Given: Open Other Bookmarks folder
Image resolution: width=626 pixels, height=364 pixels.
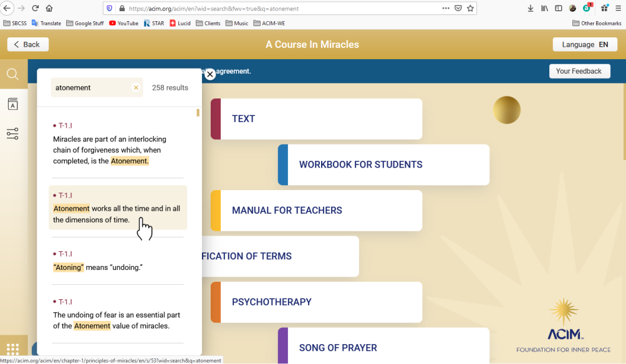Looking at the screenshot, I should coord(597,23).
